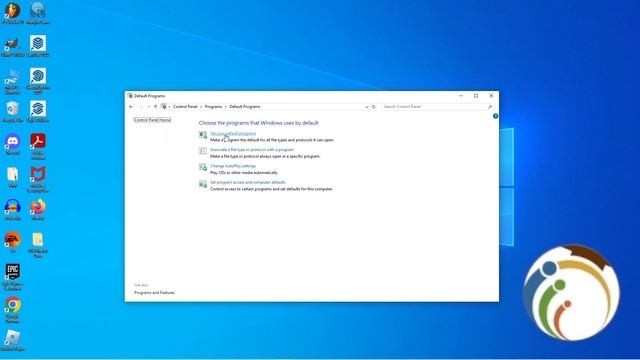Expand the address bar history dropdown
The image size is (640, 360).
point(367,107)
